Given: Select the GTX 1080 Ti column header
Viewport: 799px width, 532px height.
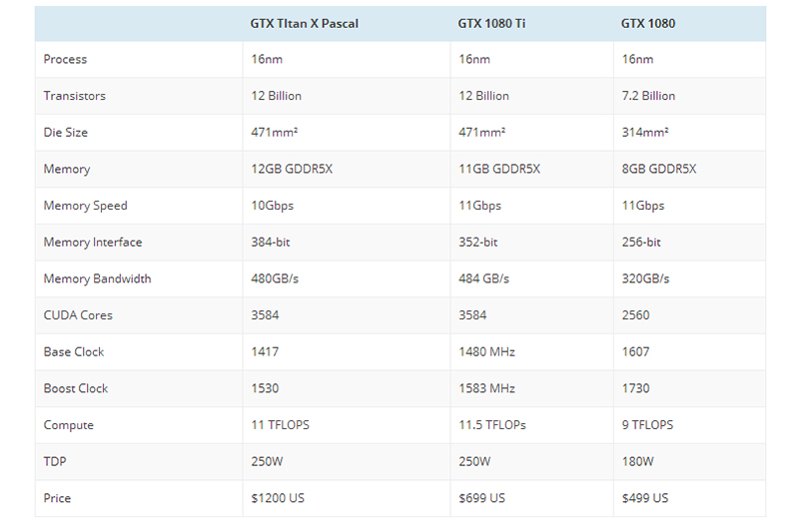Looking at the screenshot, I should pos(491,23).
